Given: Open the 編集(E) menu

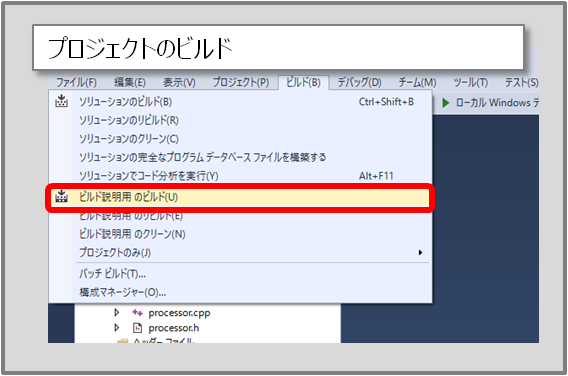Looking at the screenshot, I should click(130, 83).
